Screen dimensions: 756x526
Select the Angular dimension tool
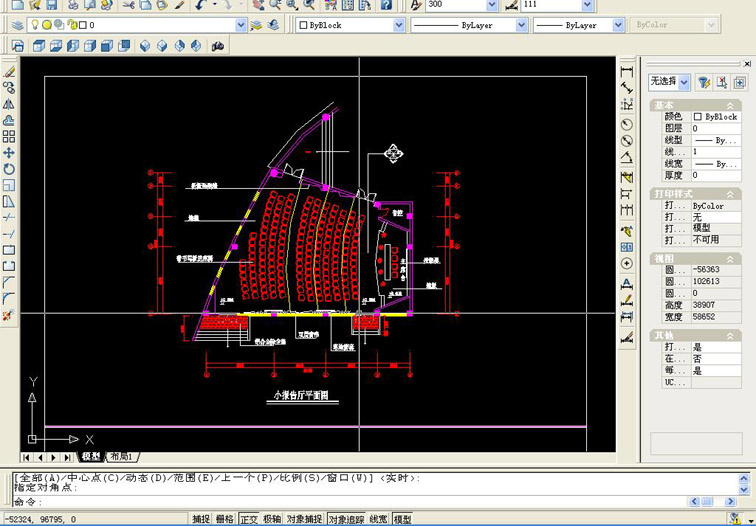point(627,157)
